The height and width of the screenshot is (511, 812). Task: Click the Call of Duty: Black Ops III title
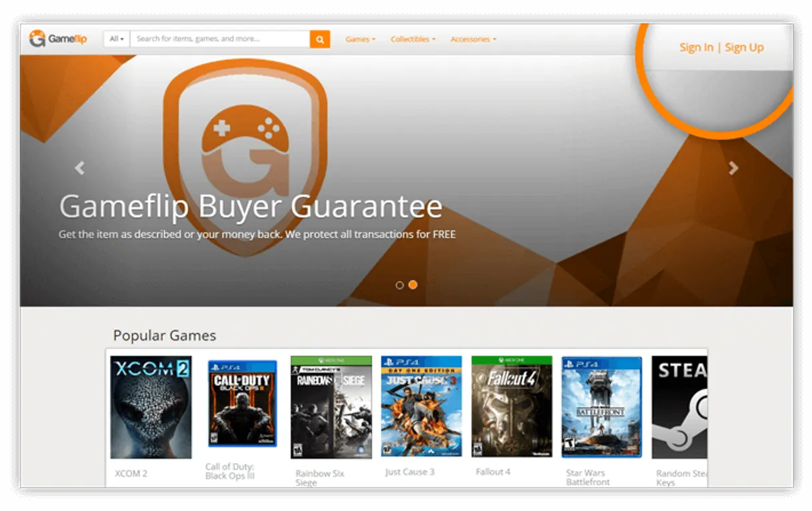(230, 472)
